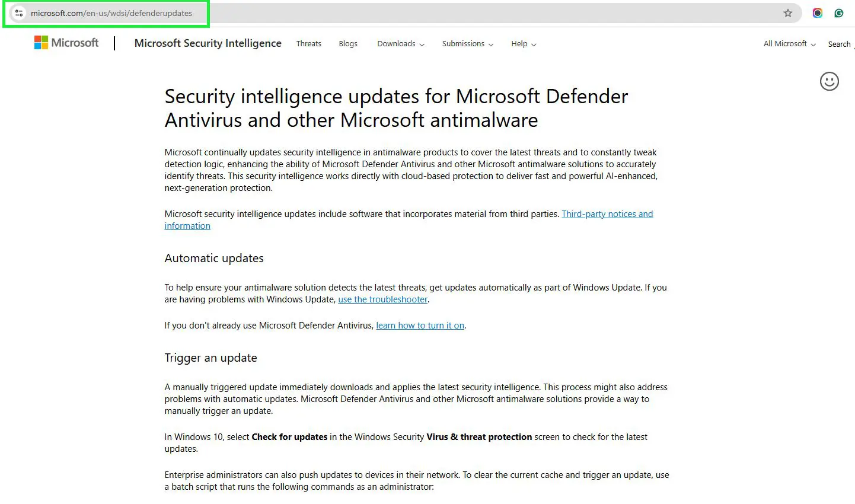855x504 pixels.
Task: Enable page feedback via the smiley toggle
Action: click(829, 81)
